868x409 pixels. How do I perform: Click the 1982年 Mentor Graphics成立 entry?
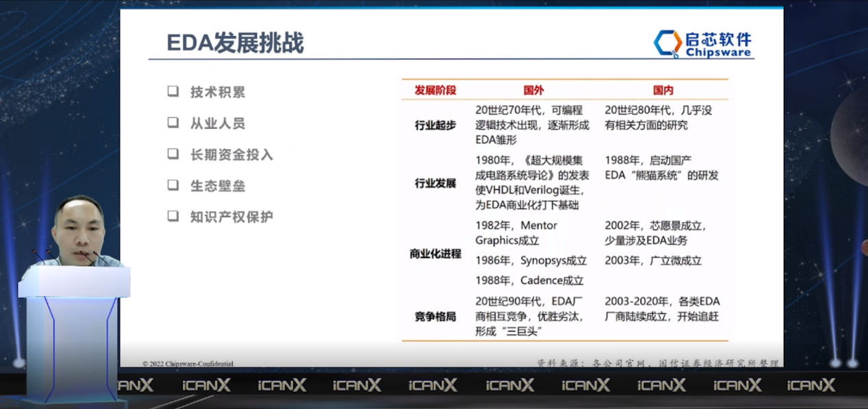tap(517, 233)
